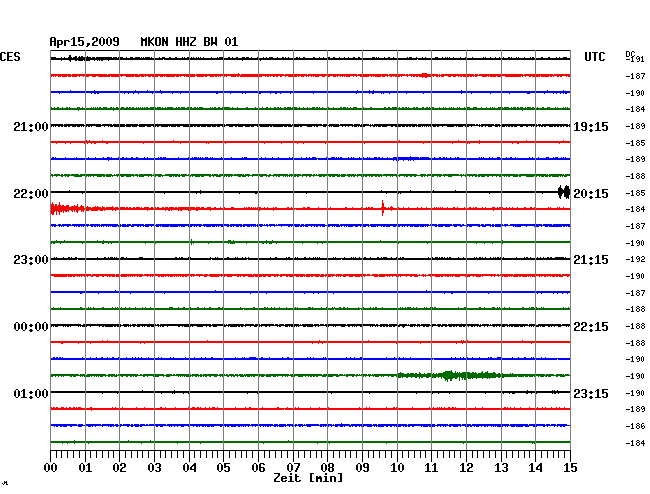Click DC value -185 beside 20:15 label
The height and width of the screenshot is (494, 650).
pos(635,193)
